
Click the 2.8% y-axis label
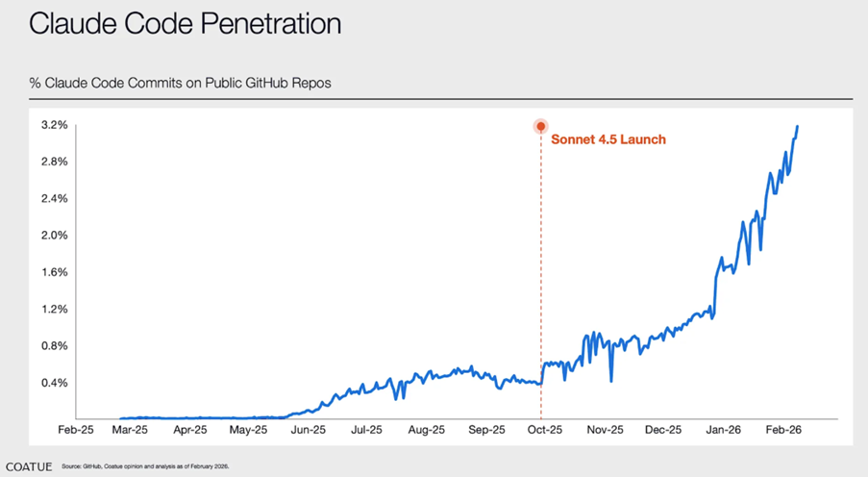point(54,162)
